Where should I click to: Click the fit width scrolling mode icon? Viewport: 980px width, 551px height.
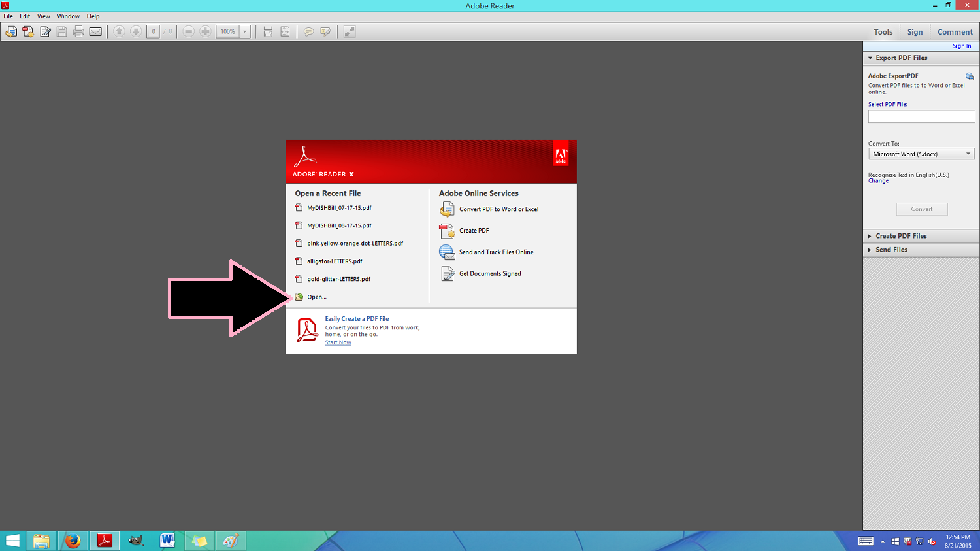click(x=268, y=31)
